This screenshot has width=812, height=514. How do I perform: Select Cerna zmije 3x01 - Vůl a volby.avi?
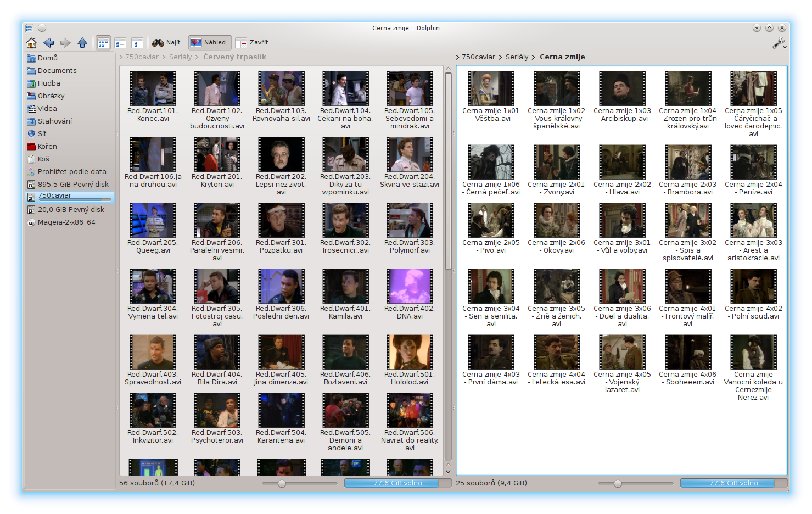(622, 220)
